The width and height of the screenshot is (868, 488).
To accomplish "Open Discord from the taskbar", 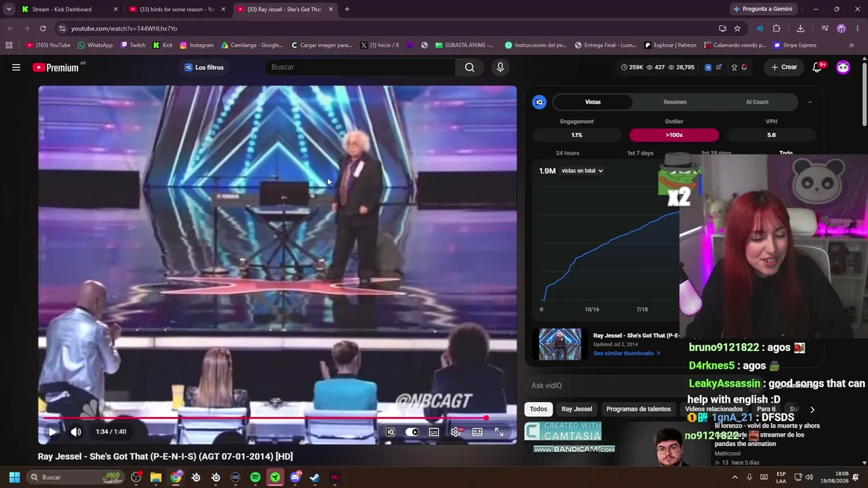I will pyautogui.click(x=295, y=477).
